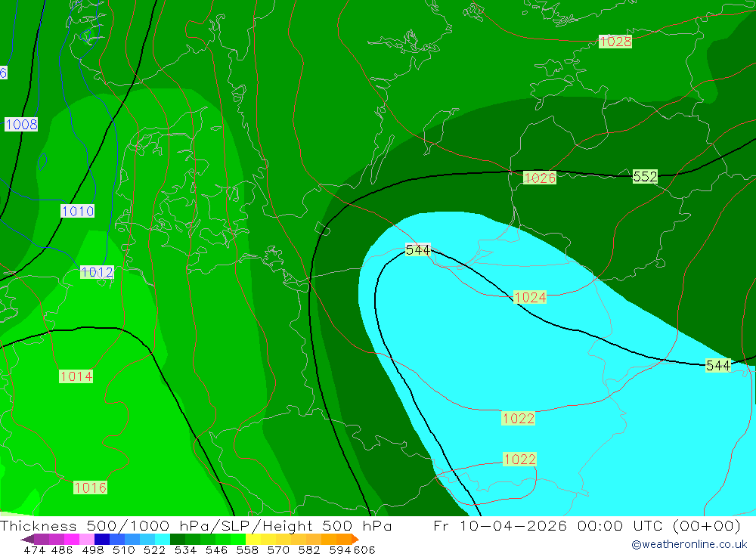Viewport: 756px width, 554px height.
Task: Select the legend value 570
Action: (278, 550)
